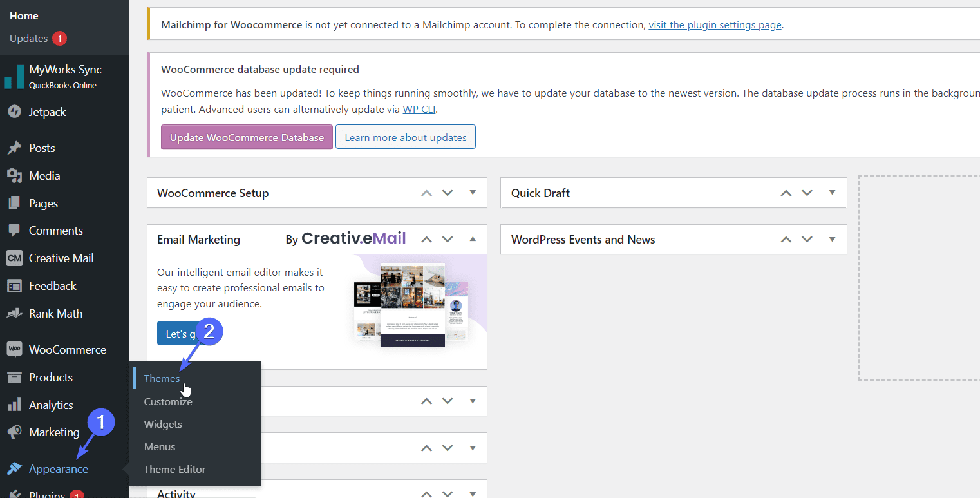Click the Rank Math chart icon

[x=14, y=314]
